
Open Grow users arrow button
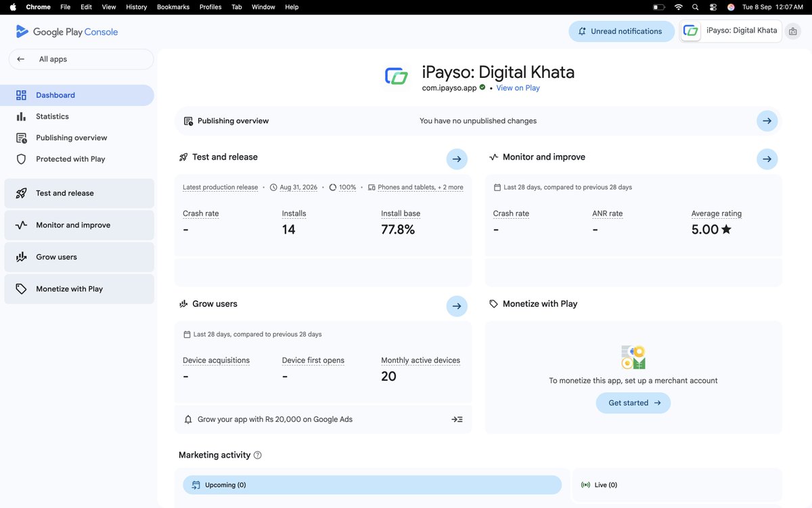pyautogui.click(x=457, y=306)
